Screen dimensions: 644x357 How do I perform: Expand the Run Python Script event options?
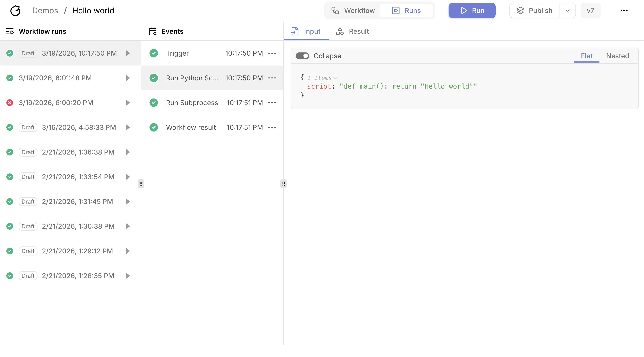[x=272, y=78]
